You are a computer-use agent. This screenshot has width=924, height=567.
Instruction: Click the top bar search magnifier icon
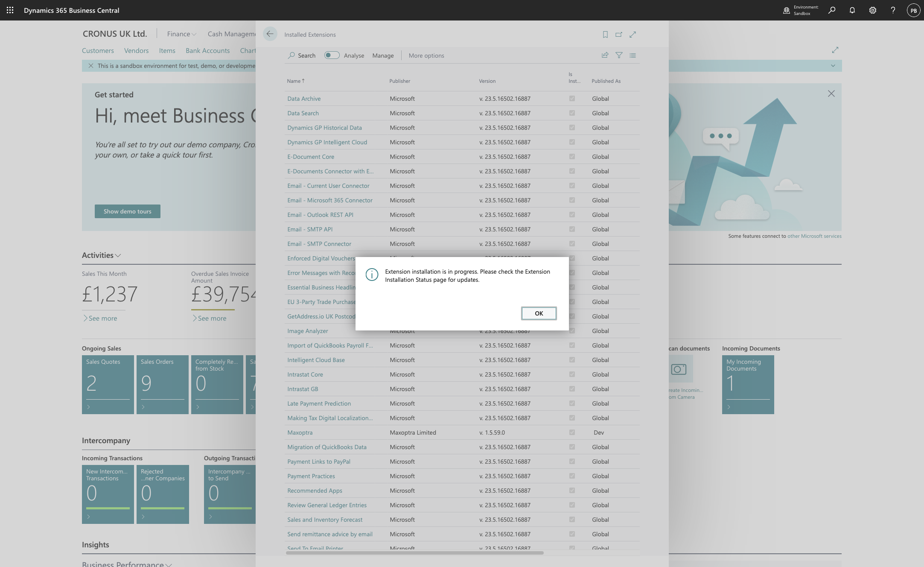pyautogui.click(x=831, y=10)
